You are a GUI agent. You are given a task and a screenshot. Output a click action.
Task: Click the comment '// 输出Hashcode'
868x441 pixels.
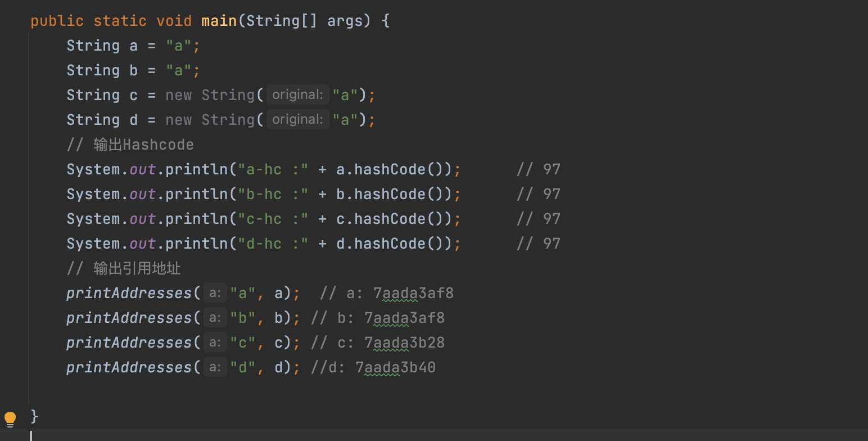pyautogui.click(x=130, y=145)
